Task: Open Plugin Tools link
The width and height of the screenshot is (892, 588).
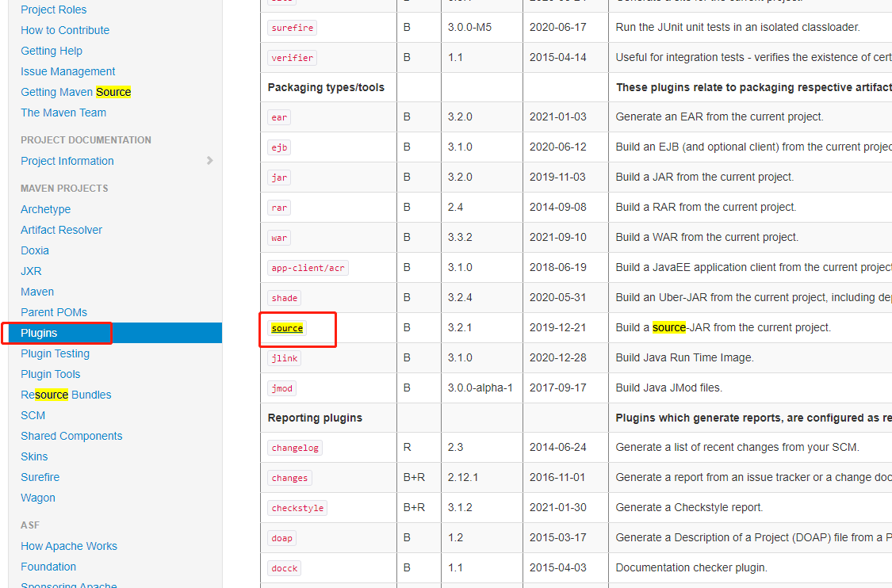Action: click(51, 374)
